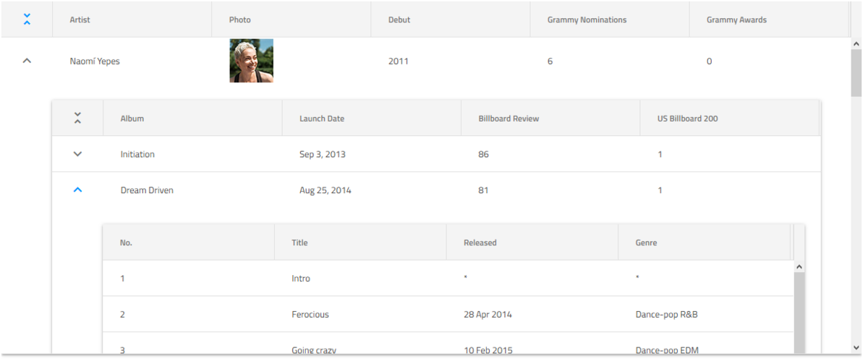This screenshot has width=868, height=364.
Task: Select the Dream Driven album name
Action: point(147,190)
